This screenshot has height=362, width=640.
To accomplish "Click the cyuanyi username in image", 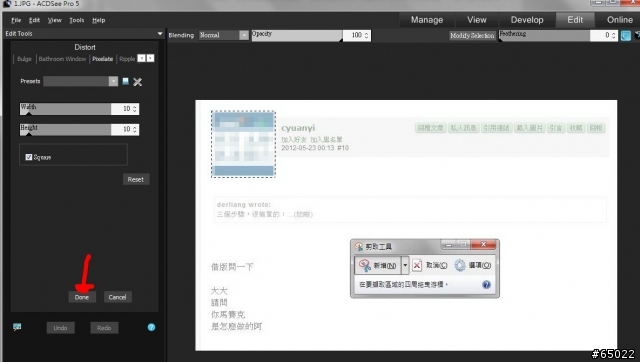I will click(298, 128).
